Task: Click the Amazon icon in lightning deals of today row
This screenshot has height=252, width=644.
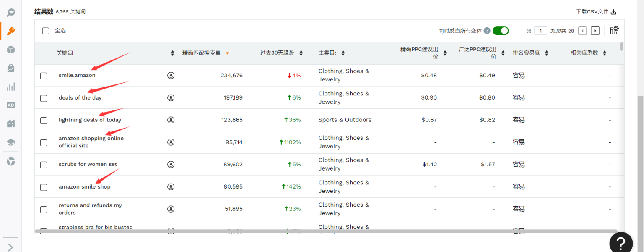Action: point(171,120)
